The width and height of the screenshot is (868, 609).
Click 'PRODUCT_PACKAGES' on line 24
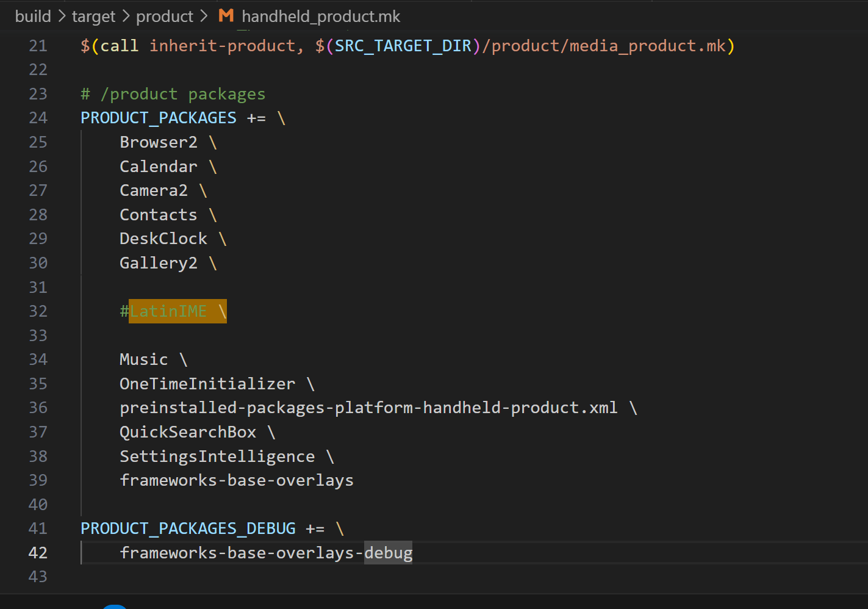click(159, 118)
